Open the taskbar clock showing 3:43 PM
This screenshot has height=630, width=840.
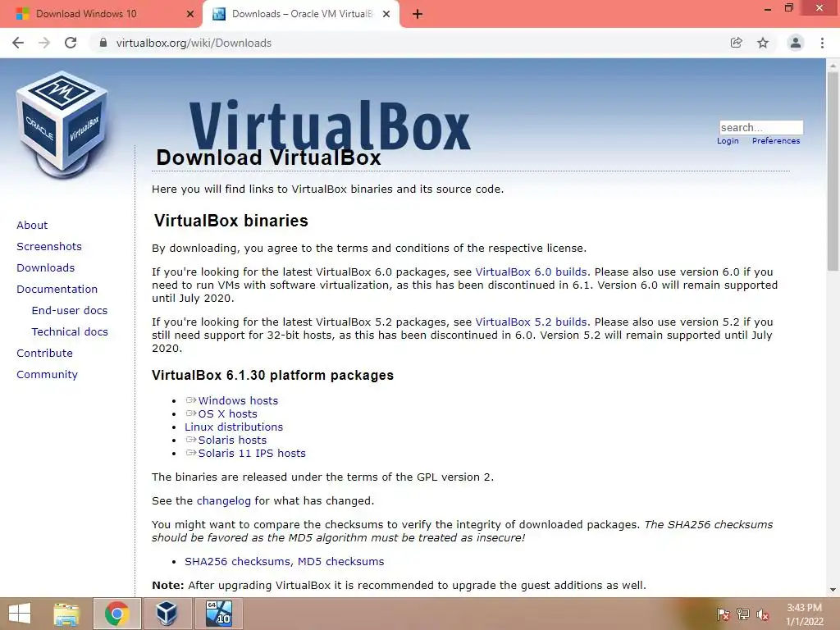805,614
